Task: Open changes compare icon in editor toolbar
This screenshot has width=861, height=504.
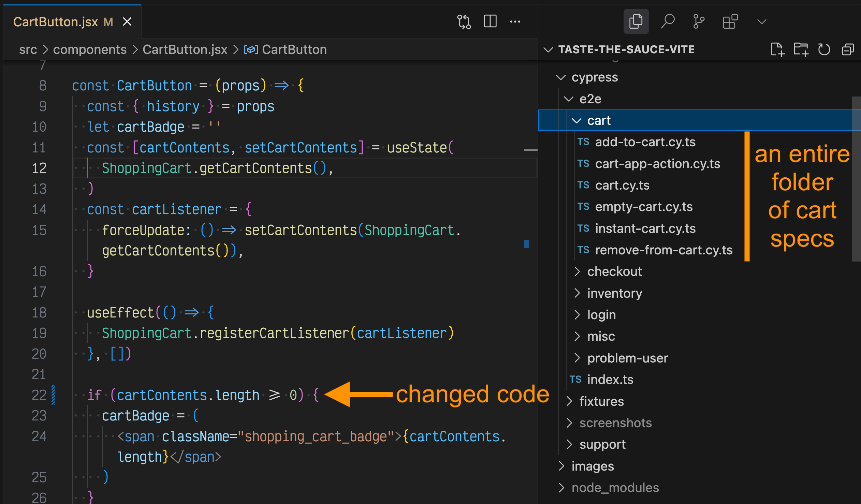Action: click(x=464, y=22)
